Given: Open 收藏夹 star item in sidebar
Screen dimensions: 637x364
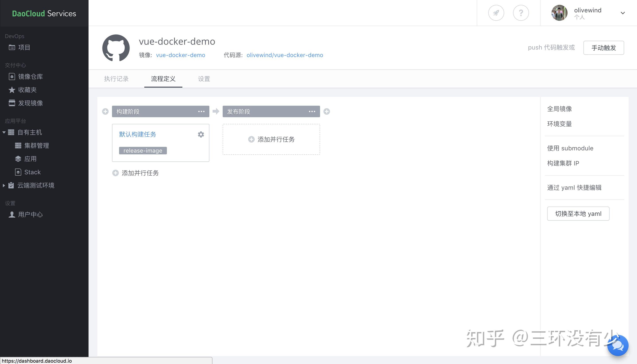Looking at the screenshot, I should tap(27, 90).
